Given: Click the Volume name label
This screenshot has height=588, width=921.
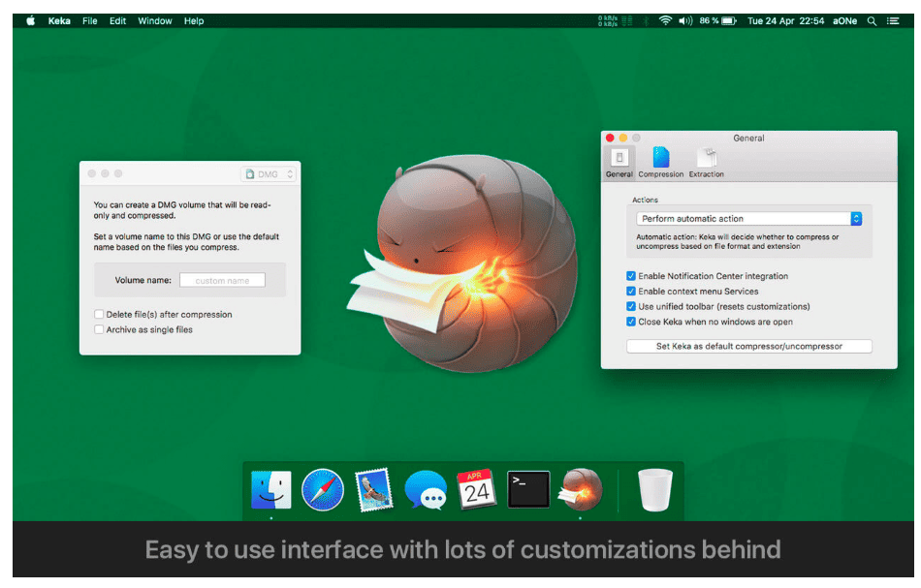Looking at the screenshot, I should (143, 281).
